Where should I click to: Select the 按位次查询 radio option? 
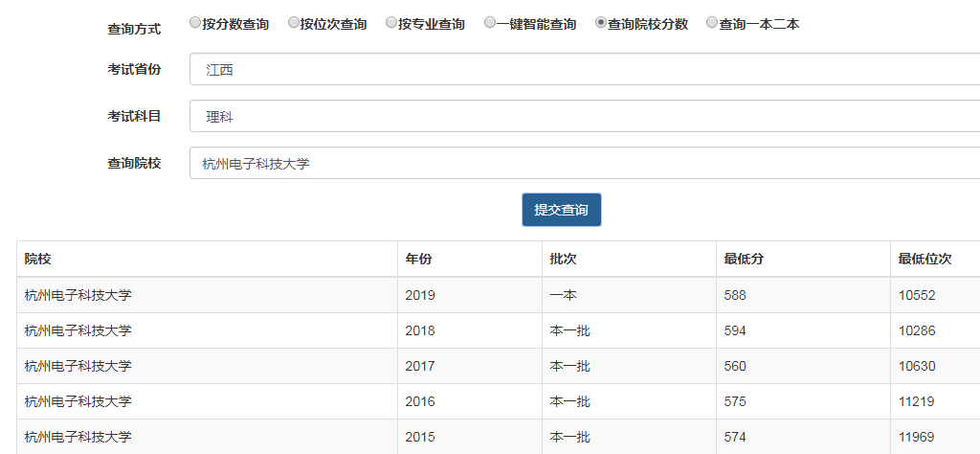pos(294,23)
